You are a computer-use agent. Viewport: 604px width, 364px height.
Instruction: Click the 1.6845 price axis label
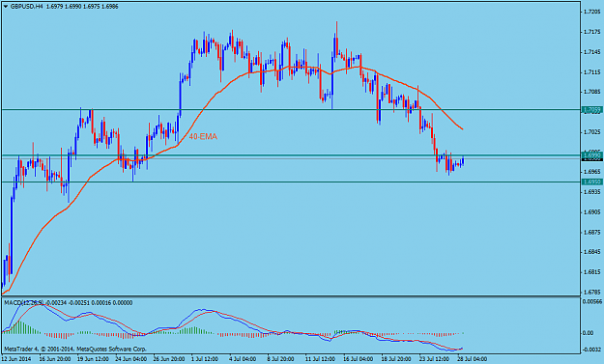point(592,252)
